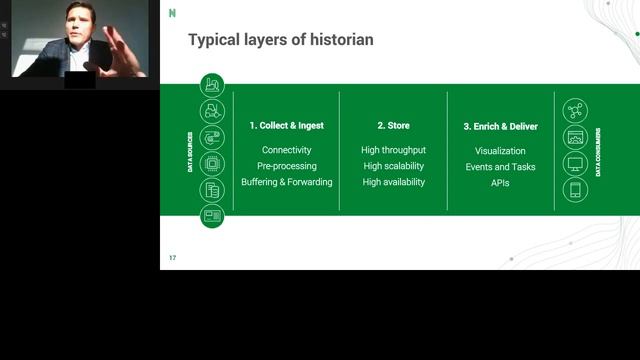Click the 'Events and Tasks' text
This screenshot has height=360, width=640.
point(500,167)
